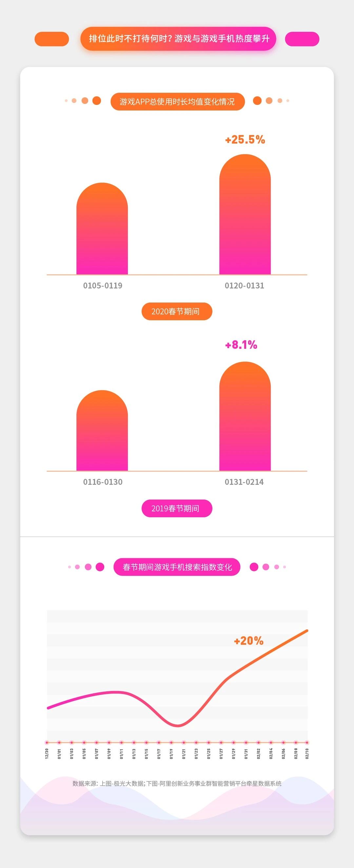354x868 pixels.
Task: Click the +20% label on the line chart
Action: point(248,641)
